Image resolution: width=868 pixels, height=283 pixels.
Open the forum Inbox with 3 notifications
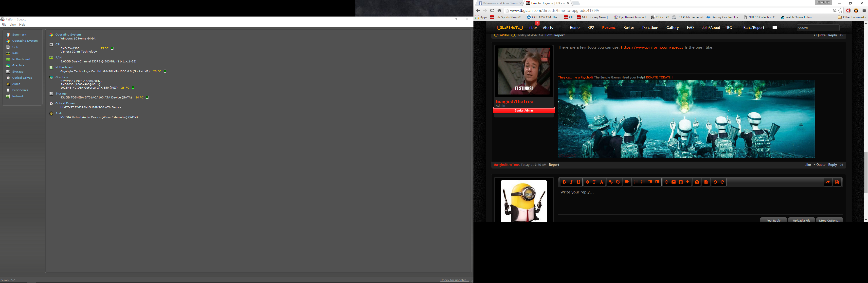pos(533,28)
